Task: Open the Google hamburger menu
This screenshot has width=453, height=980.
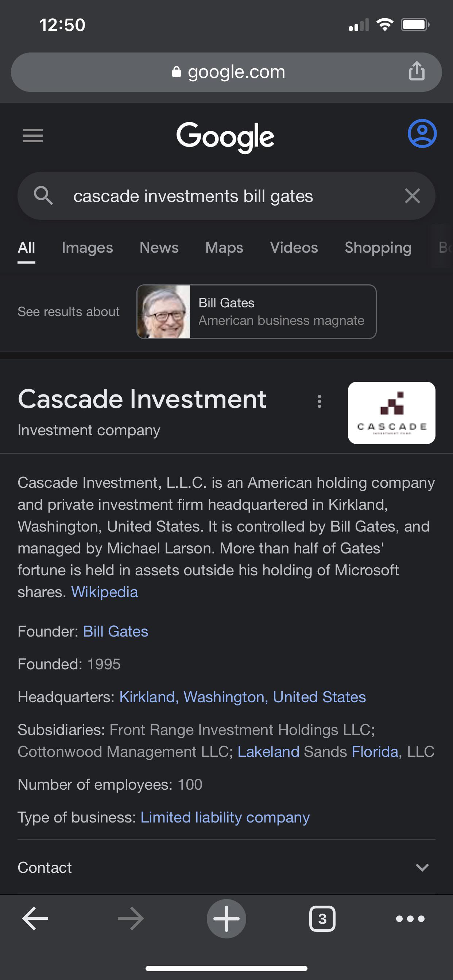Action: [33, 135]
